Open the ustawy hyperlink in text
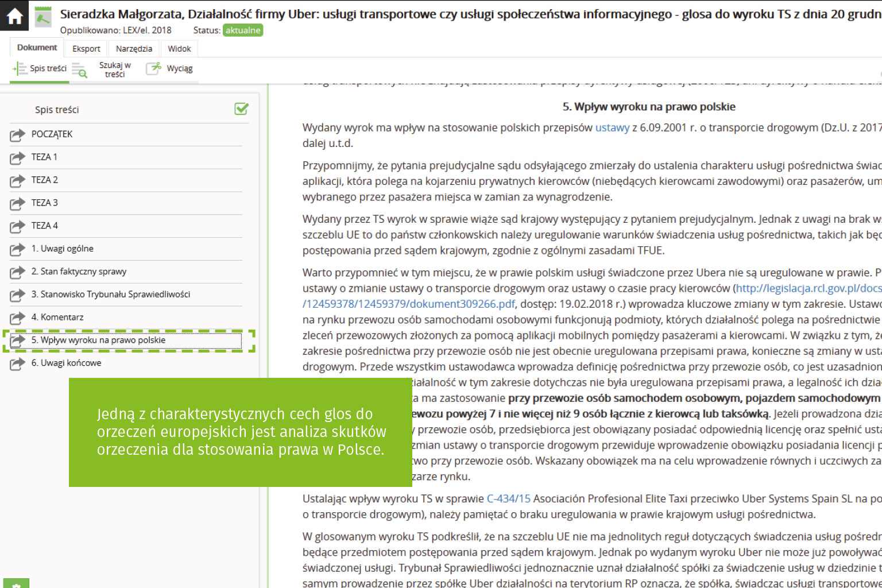 point(612,127)
